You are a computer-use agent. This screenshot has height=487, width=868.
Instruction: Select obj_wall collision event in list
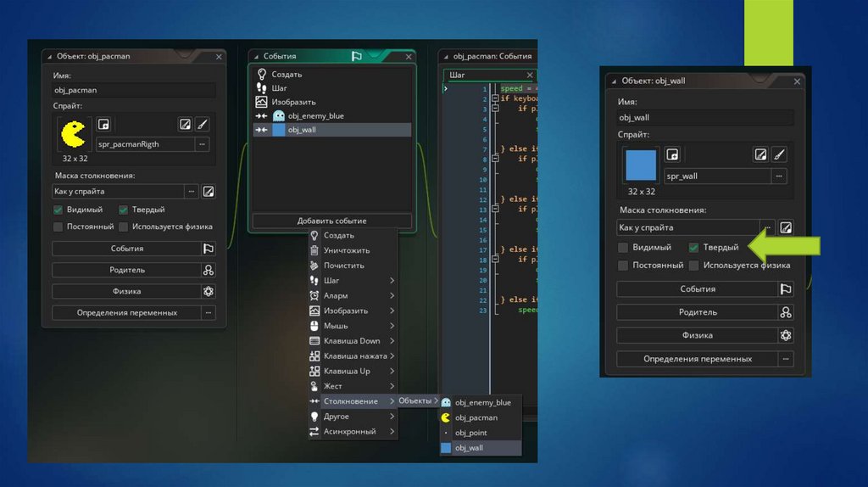pyautogui.click(x=332, y=130)
